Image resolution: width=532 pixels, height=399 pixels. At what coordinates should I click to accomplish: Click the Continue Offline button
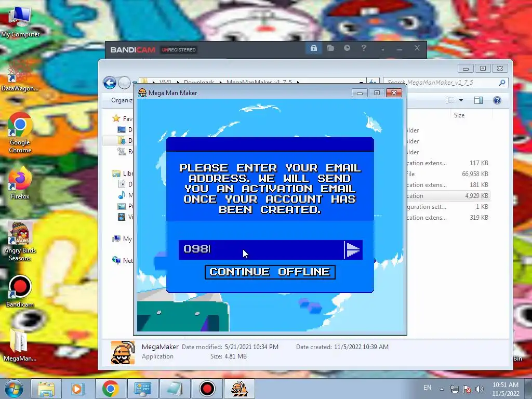(x=270, y=272)
